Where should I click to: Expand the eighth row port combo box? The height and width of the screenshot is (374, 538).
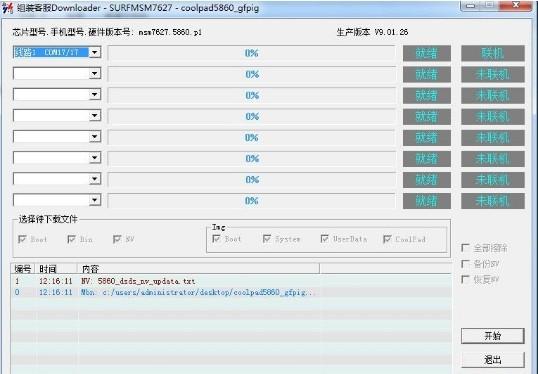(95, 200)
